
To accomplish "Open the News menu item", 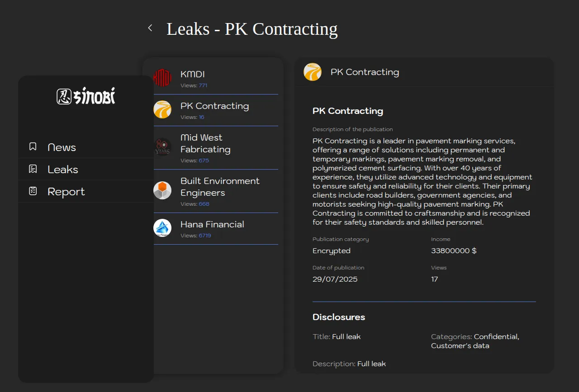I will pyautogui.click(x=62, y=147).
